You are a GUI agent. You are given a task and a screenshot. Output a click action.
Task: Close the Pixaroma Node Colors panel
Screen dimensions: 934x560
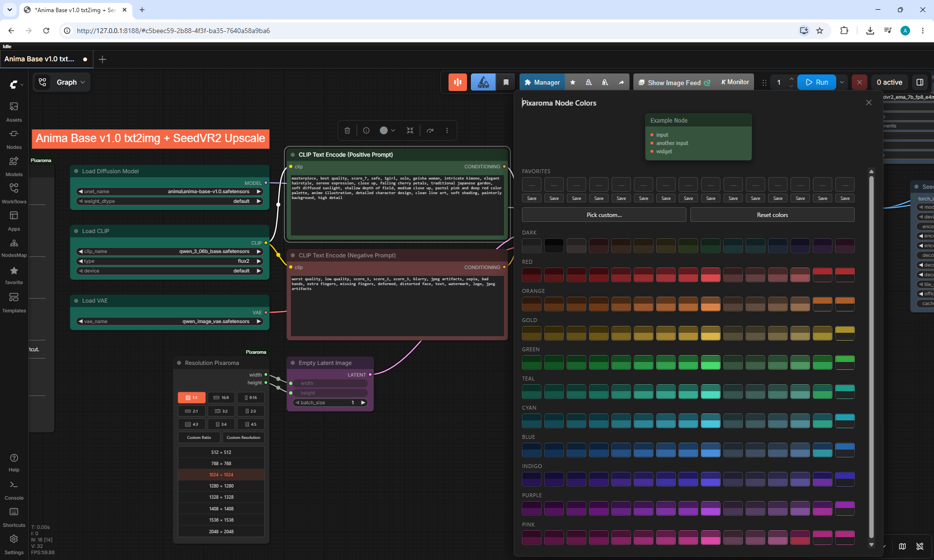pos(869,103)
